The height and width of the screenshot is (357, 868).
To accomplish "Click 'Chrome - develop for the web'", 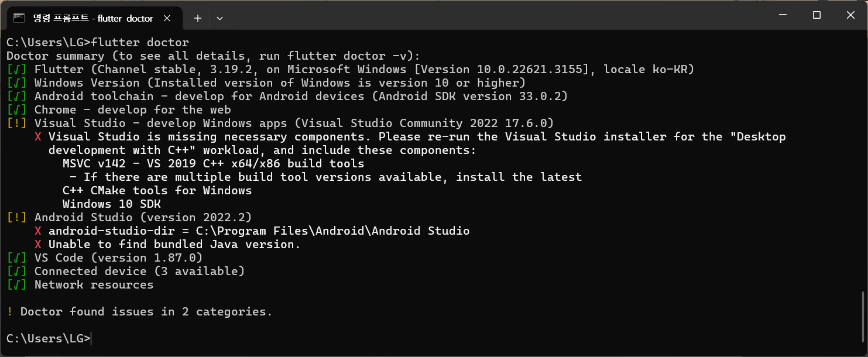I will [133, 110].
